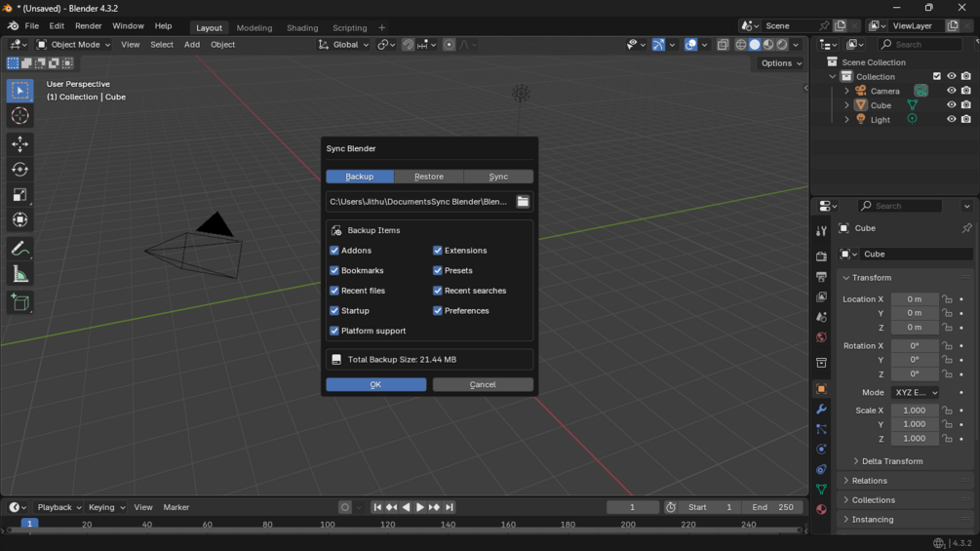Select the Scale tool
Viewport: 980px width, 551px height.
(x=20, y=195)
